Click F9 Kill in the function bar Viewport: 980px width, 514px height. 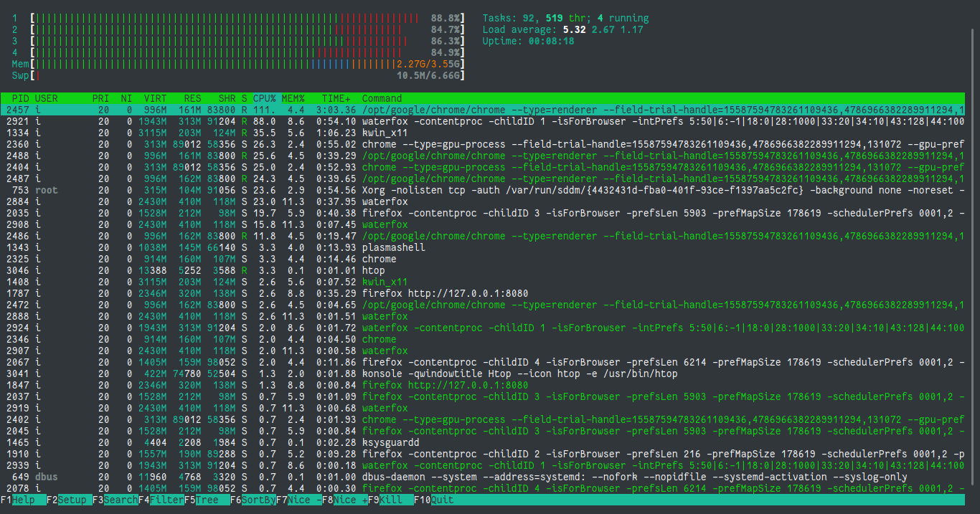click(x=390, y=500)
